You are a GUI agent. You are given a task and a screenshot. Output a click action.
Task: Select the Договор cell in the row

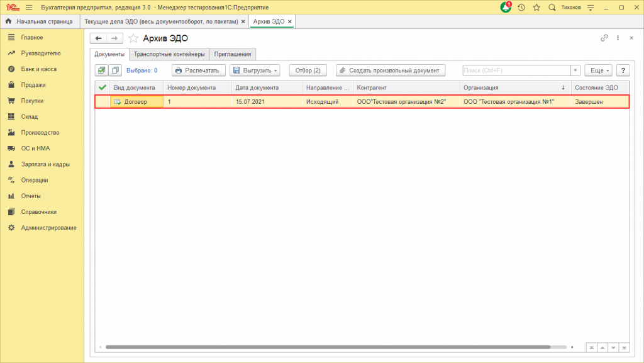(136, 101)
